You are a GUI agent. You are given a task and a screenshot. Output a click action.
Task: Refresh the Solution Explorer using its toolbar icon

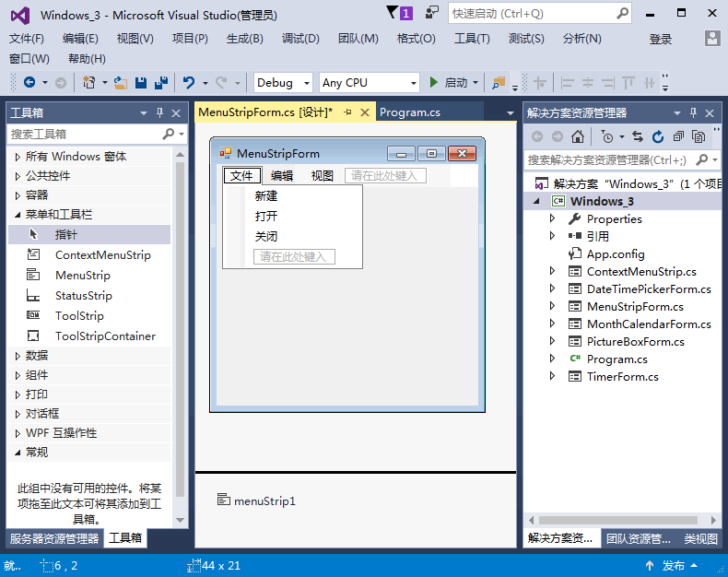click(x=658, y=136)
